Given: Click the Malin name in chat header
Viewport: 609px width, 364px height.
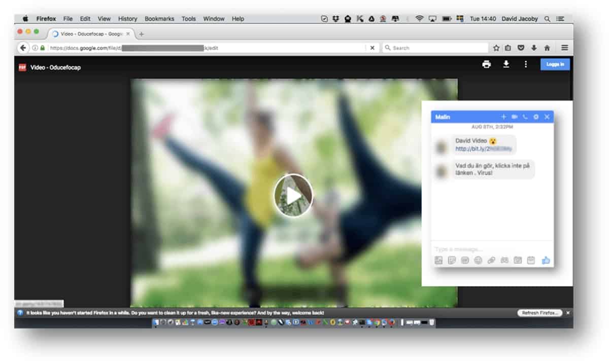Looking at the screenshot, I should [x=443, y=117].
